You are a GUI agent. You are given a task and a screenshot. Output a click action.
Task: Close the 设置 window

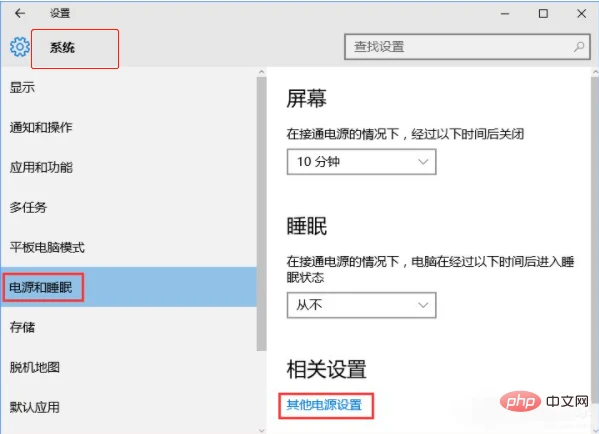coord(581,14)
